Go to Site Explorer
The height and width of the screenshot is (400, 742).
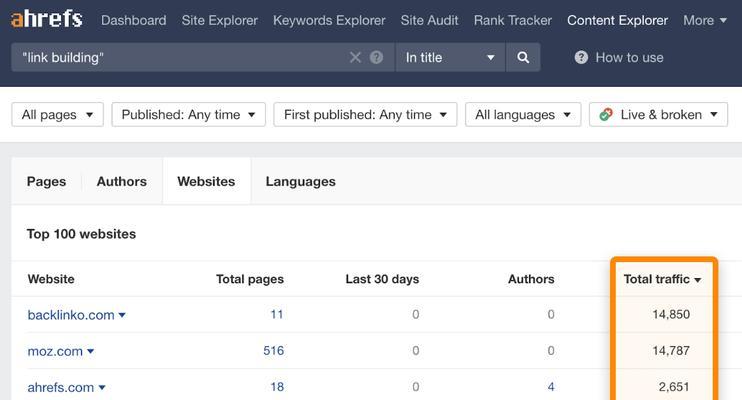[220, 20]
